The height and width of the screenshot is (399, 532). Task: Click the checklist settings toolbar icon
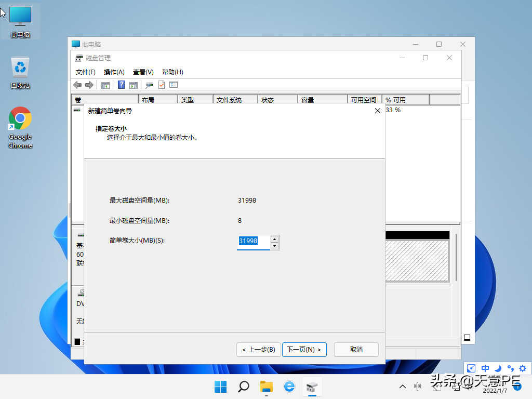click(174, 85)
